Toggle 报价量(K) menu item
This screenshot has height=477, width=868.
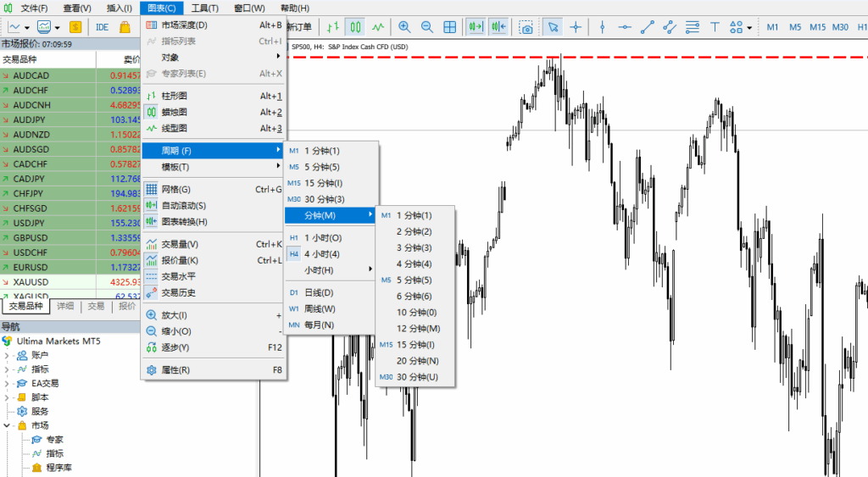coord(213,260)
